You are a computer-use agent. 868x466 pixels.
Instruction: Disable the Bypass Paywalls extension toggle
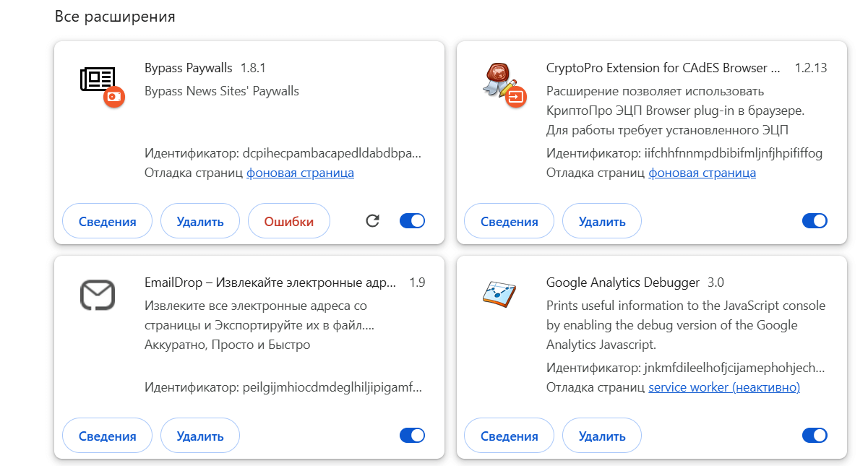pos(413,221)
